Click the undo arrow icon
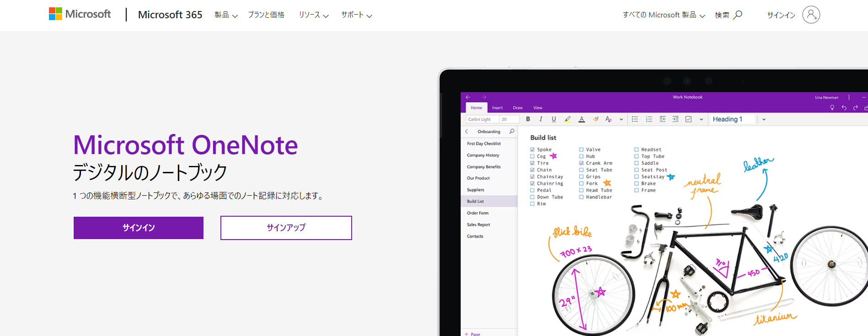 (844, 107)
